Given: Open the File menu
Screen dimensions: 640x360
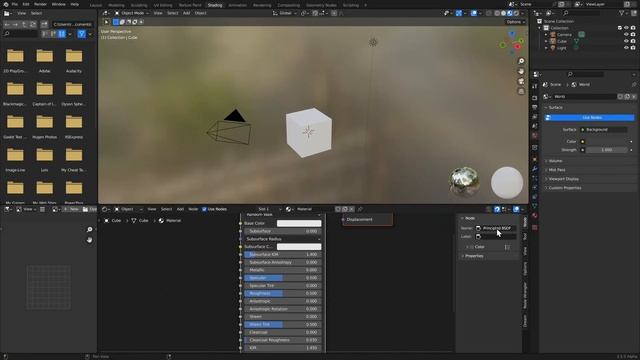Looking at the screenshot, I should 15,4.
